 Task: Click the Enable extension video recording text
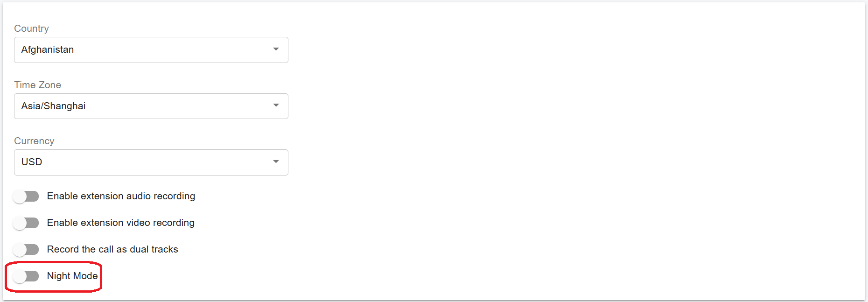click(120, 223)
